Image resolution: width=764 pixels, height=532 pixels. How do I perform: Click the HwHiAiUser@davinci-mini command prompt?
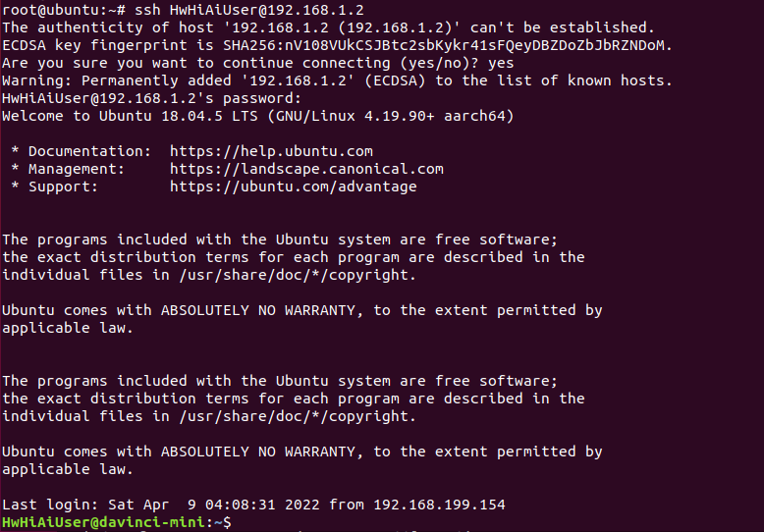tap(116, 522)
